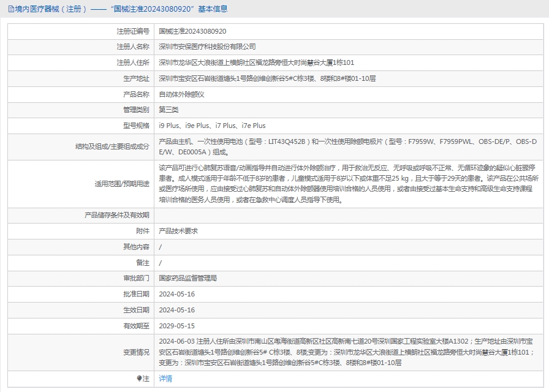Viewport: 549px width, 392px height.
Task: Select the composition text starting 产品由主机
Action: click(347, 146)
